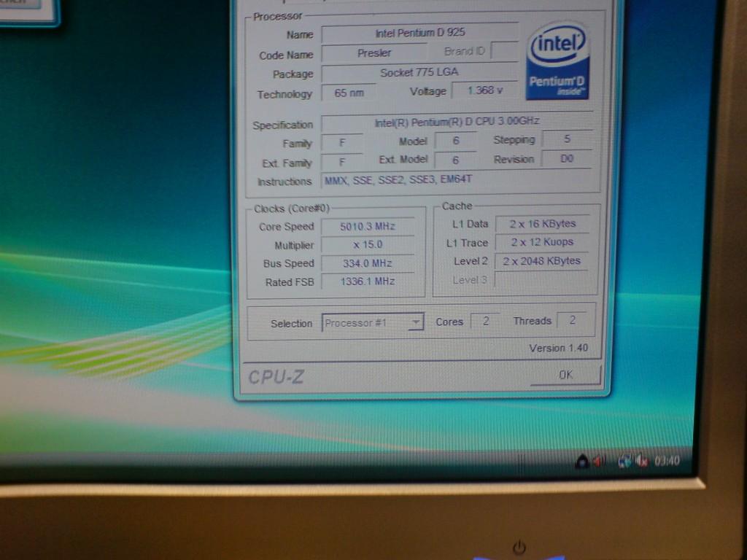Screen dimensions: 747x560
Task: Click the Specification field with 'CPU 3.00GHz'
Action: 457,122
